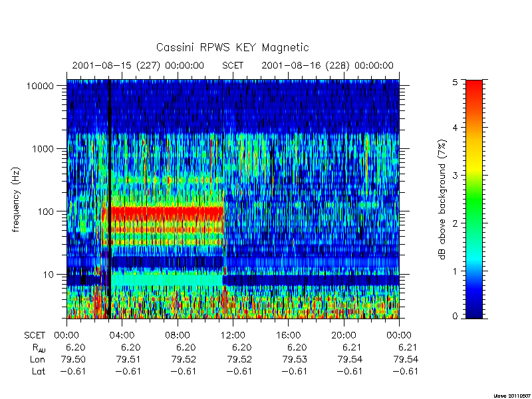Click the cyan band just below 10 Hz

click(167, 280)
